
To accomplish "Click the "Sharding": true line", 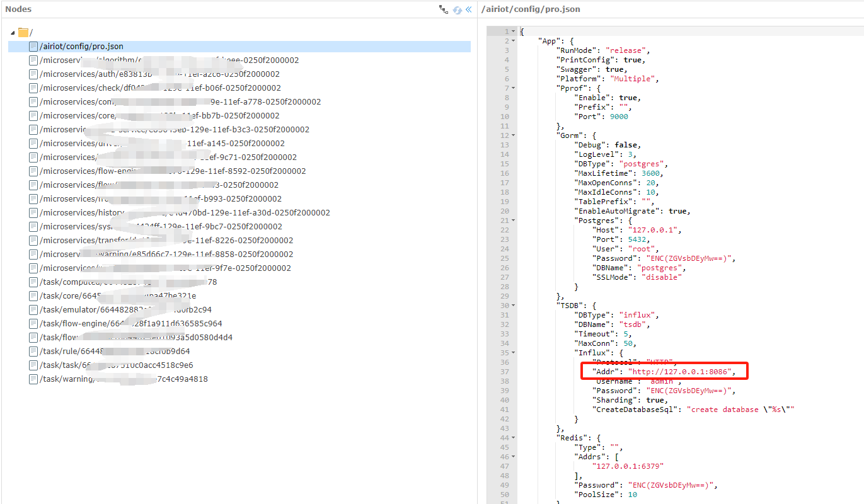I will [x=630, y=400].
